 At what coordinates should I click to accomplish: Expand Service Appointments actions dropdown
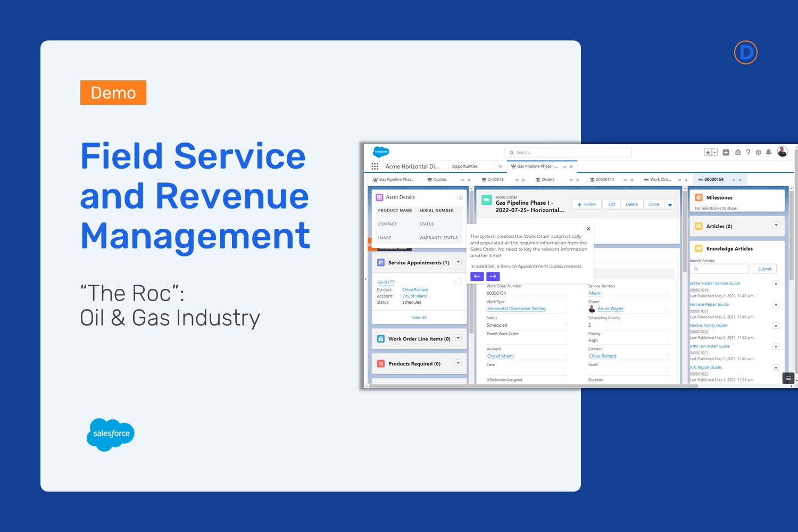(x=458, y=262)
